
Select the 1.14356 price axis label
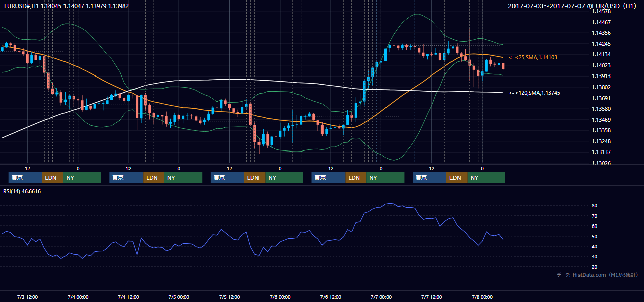(601, 33)
